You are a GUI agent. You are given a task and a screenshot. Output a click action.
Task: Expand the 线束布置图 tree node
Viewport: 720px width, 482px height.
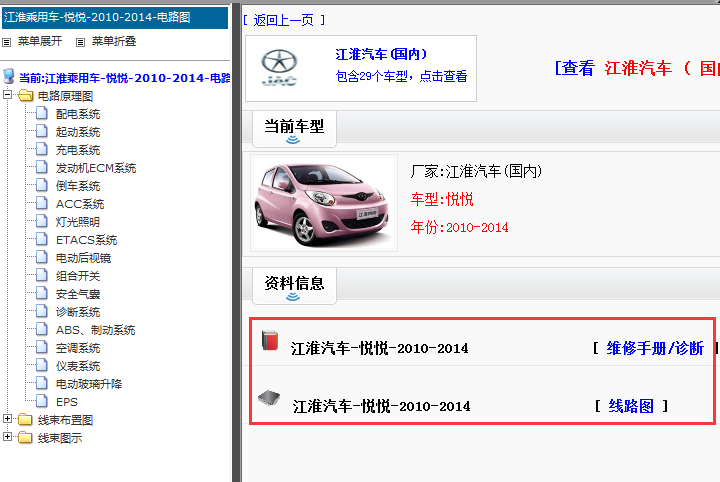7,419
